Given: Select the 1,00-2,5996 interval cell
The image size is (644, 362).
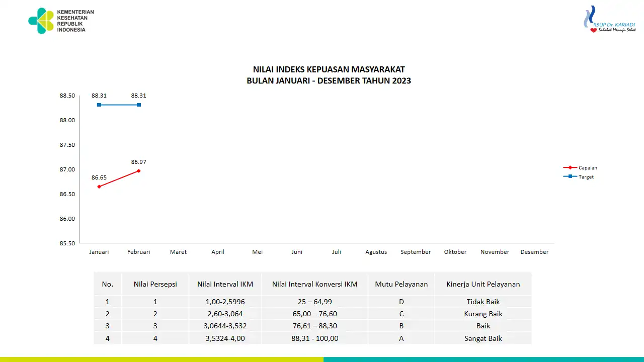Looking at the screenshot, I should point(225,302).
